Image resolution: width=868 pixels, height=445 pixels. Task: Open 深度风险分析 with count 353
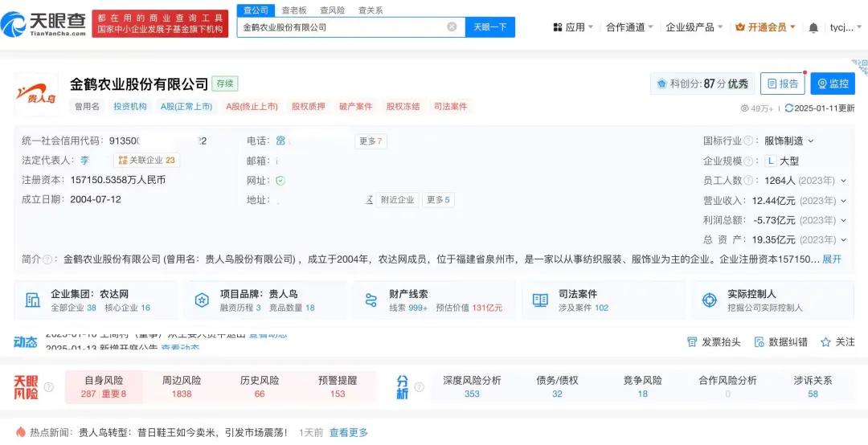pyautogui.click(x=472, y=387)
